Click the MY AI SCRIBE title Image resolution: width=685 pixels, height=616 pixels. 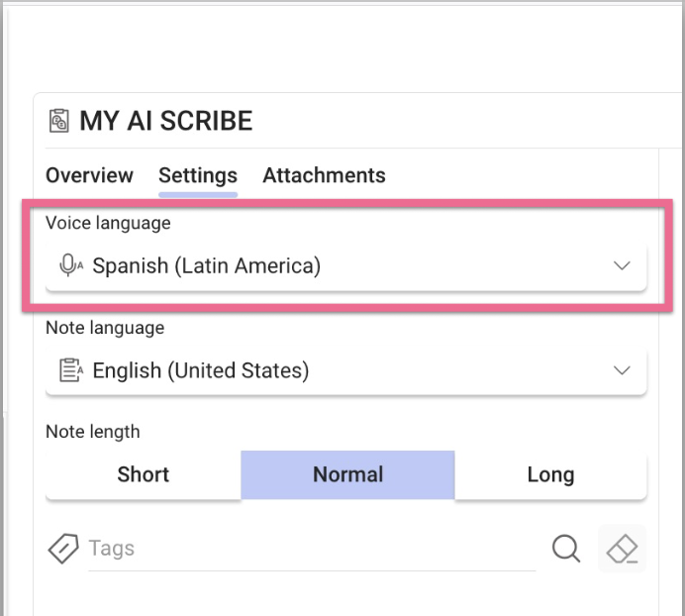pyautogui.click(x=166, y=121)
